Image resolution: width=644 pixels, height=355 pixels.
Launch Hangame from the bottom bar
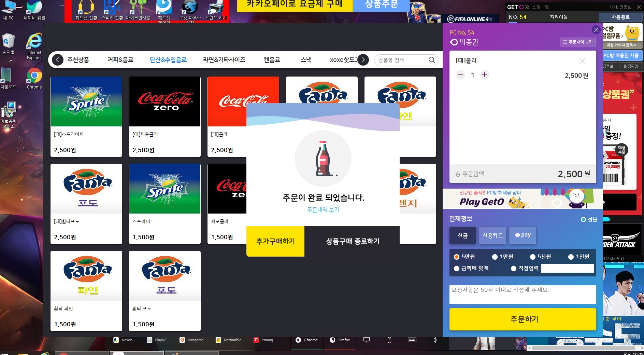click(191, 340)
